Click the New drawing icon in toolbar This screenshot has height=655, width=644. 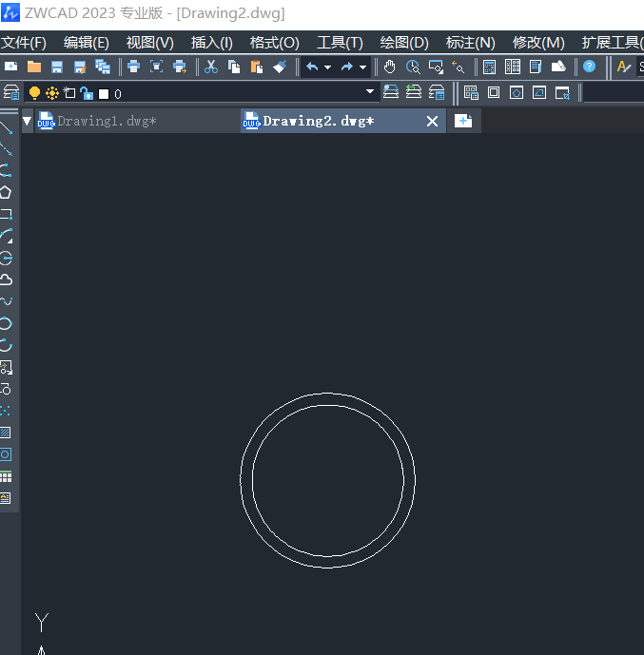click(10, 67)
